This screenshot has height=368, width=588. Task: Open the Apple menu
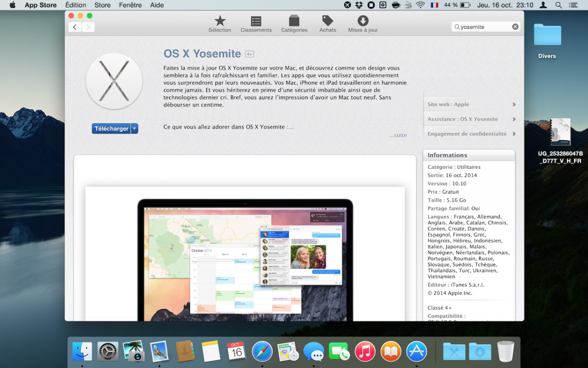[13, 5]
